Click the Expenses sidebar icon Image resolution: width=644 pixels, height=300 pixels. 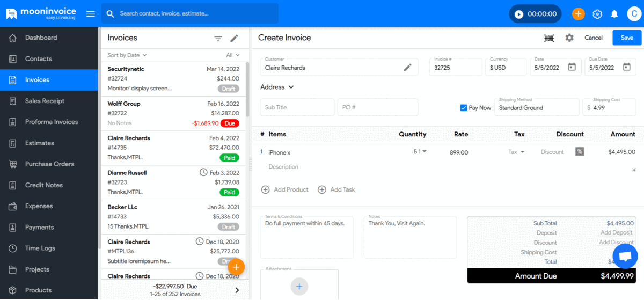(13, 206)
